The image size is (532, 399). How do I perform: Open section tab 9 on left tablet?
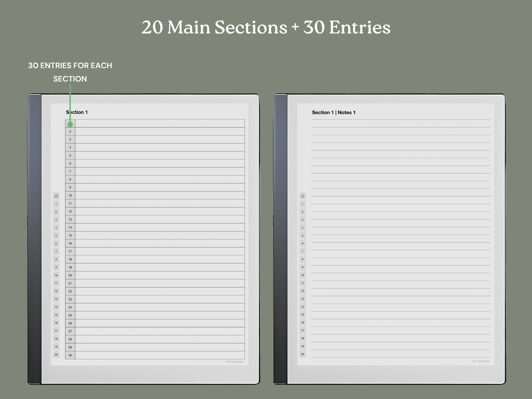56,267
